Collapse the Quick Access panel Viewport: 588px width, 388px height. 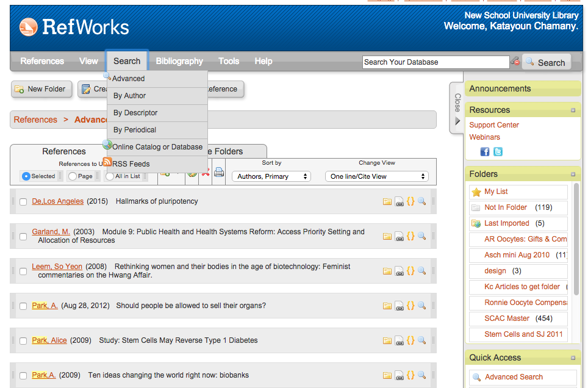573,358
